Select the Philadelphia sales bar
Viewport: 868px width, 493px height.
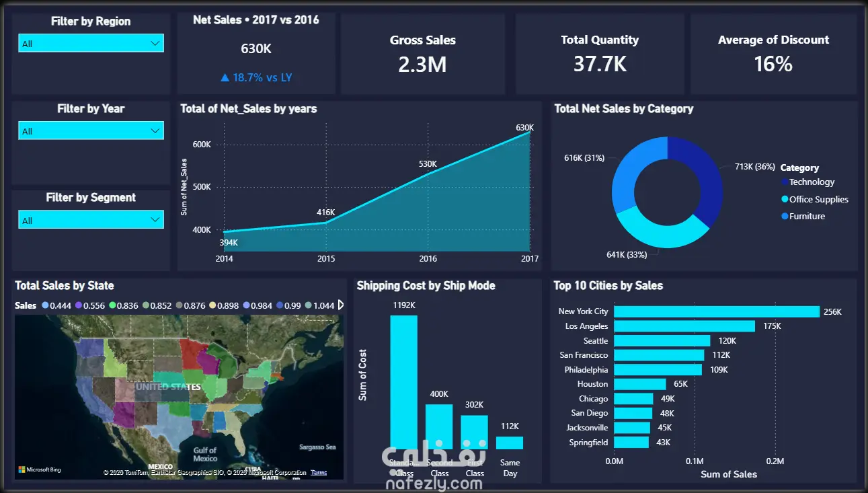658,369
